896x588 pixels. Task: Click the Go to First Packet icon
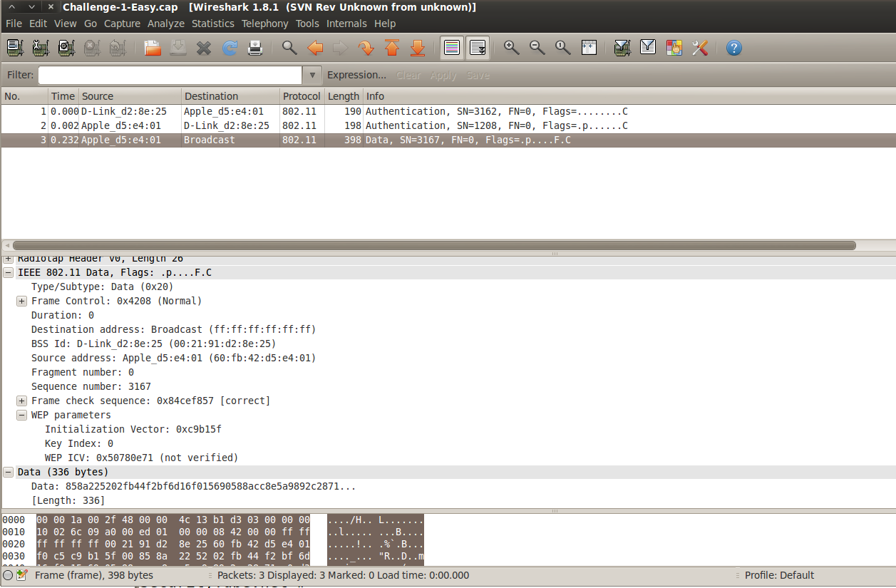391,48
